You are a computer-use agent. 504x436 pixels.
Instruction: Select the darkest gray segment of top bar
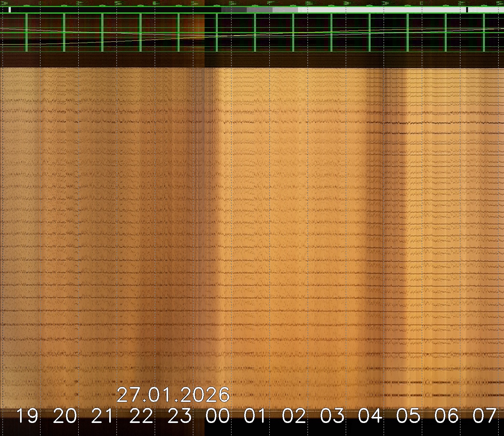tap(234, 10)
